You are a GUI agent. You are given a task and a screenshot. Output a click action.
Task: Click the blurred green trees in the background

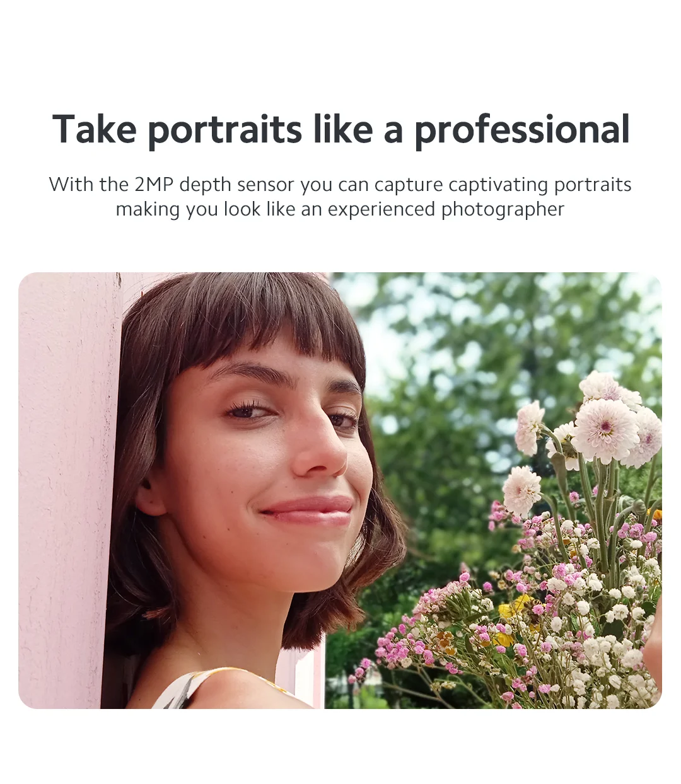click(479, 353)
